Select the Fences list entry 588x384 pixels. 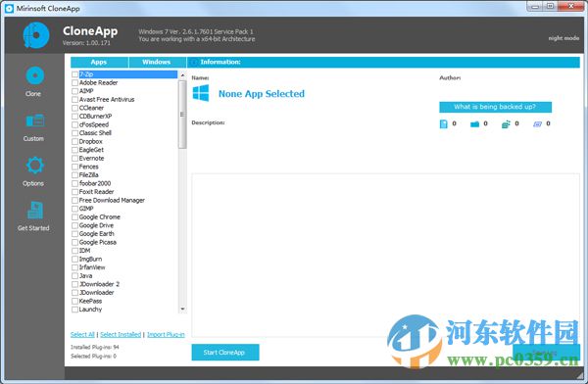tap(89, 167)
